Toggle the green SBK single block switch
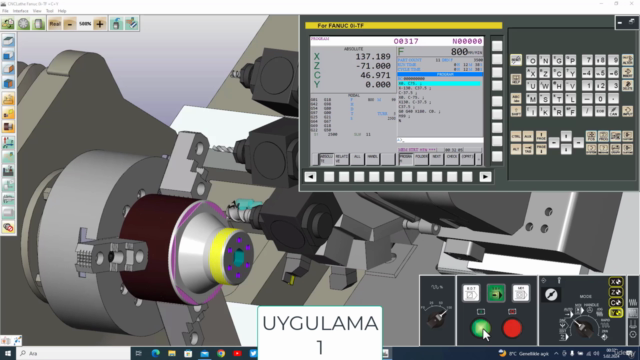 click(x=496, y=293)
